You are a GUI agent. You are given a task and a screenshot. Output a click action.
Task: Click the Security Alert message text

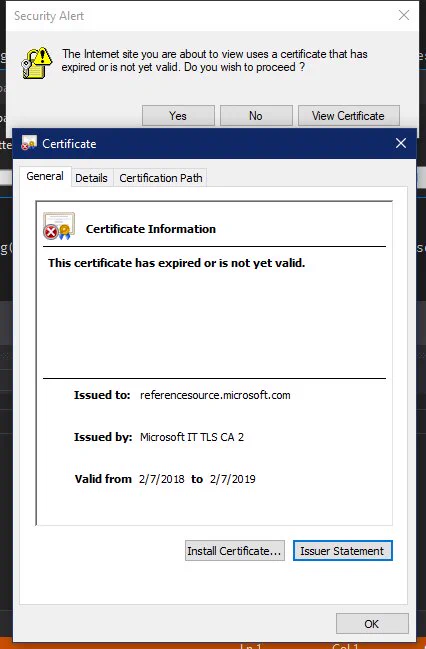tap(214, 60)
